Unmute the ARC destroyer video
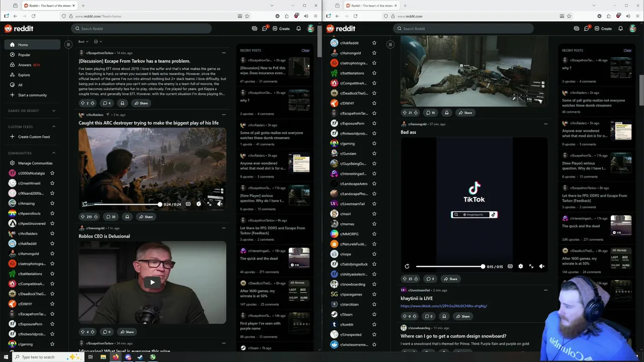 [220, 204]
